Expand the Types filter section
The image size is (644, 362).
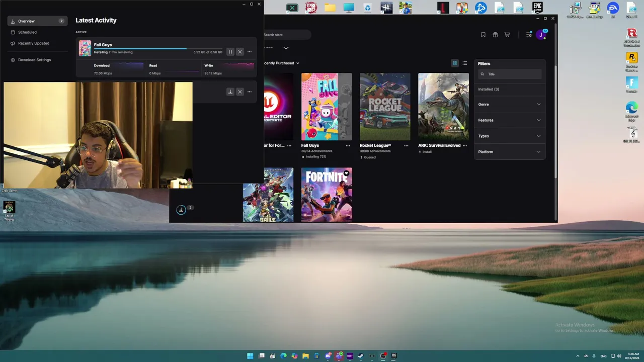pos(510,136)
